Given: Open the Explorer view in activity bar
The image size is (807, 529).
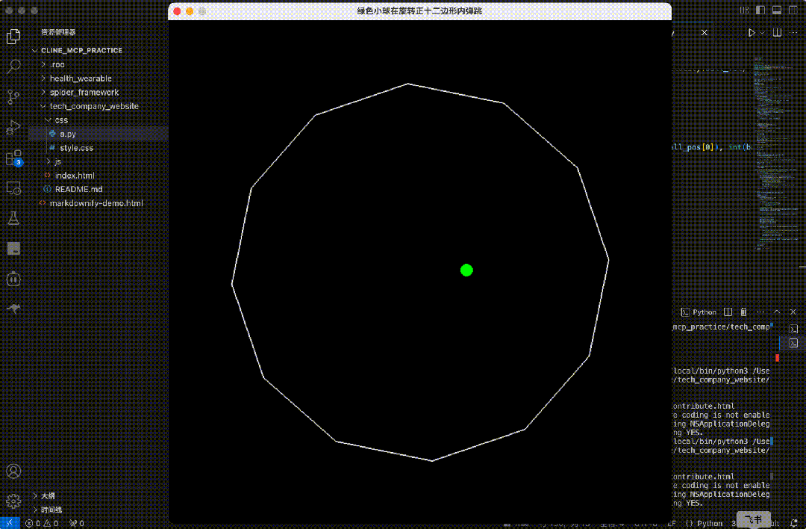Looking at the screenshot, I should coord(14,37).
